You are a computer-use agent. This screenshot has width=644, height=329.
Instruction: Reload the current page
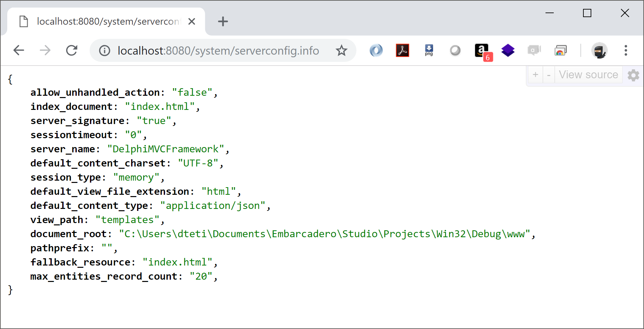click(71, 50)
